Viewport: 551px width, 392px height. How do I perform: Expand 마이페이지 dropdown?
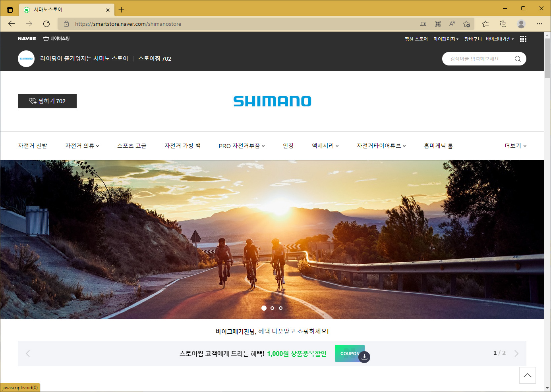click(446, 39)
